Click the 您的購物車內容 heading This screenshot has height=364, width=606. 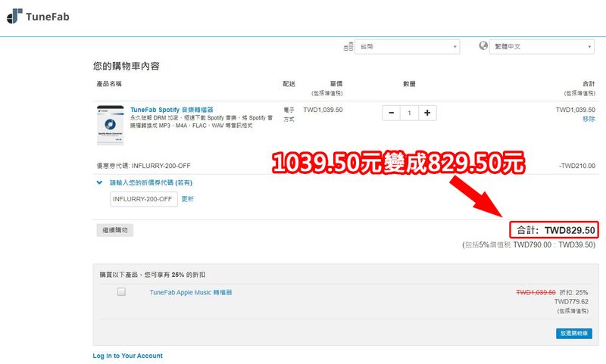[x=127, y=66]
